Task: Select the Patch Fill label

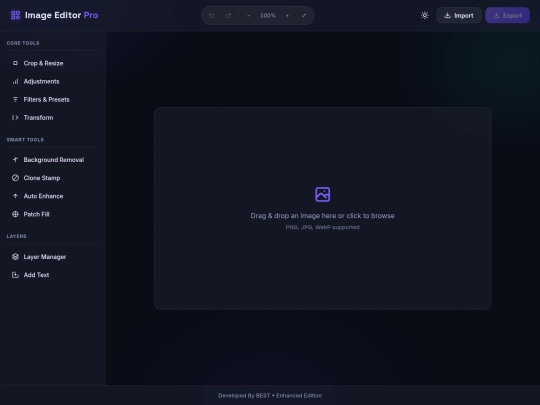Action: coord(37,214)
